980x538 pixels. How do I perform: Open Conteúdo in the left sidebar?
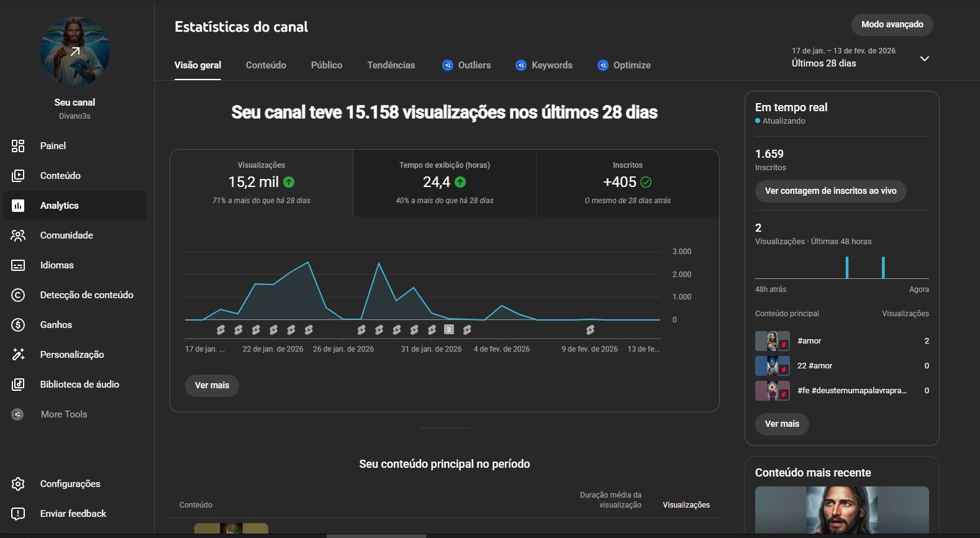point(75,176)
